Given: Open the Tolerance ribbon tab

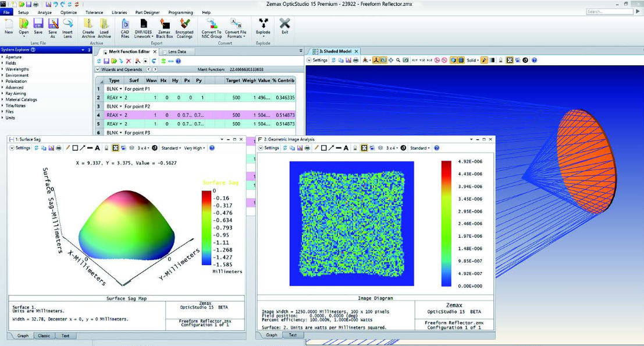Looking at the screenshot, I should click(94, 12).
